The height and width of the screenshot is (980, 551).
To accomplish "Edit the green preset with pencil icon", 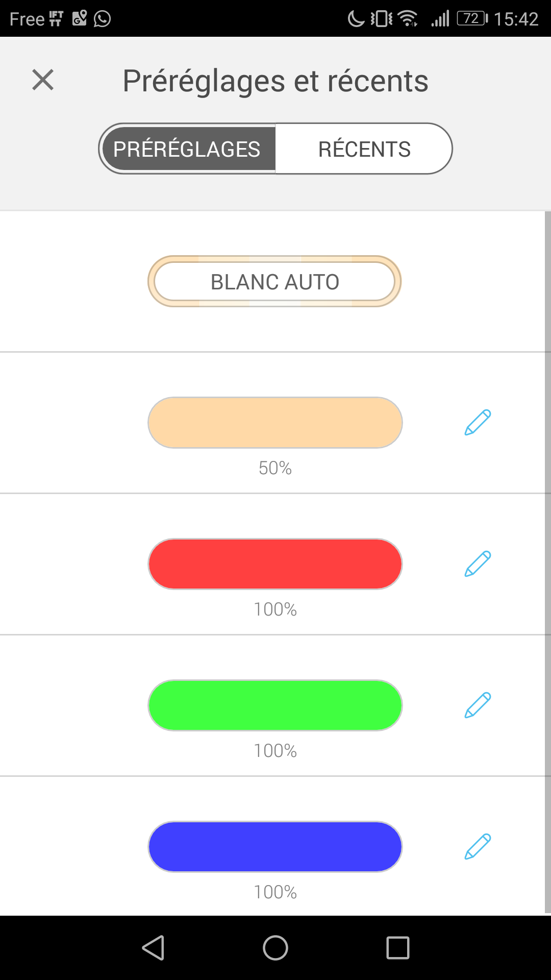I will click(x=478, y=705).
